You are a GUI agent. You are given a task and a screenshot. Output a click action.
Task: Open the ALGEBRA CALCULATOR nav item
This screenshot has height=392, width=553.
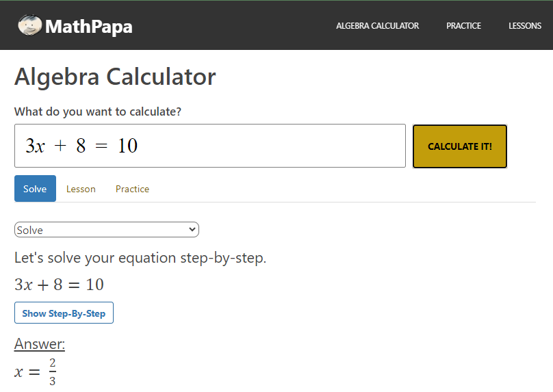(377, 26)
